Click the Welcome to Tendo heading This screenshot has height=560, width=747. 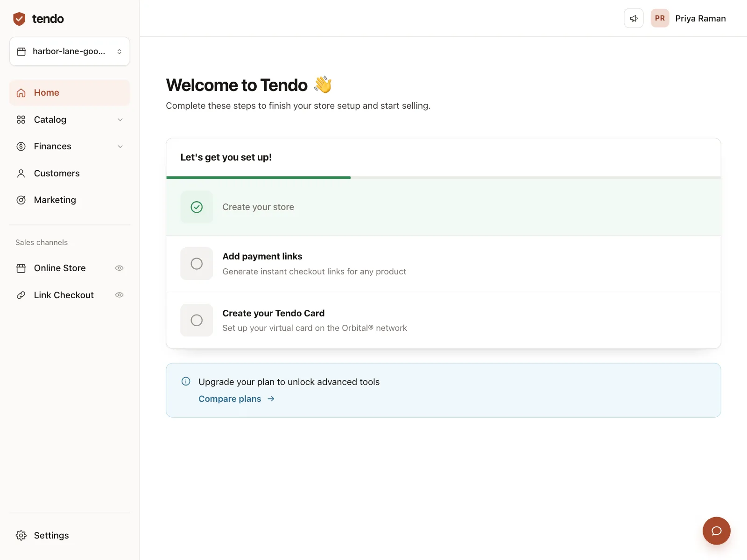[237, 85]
